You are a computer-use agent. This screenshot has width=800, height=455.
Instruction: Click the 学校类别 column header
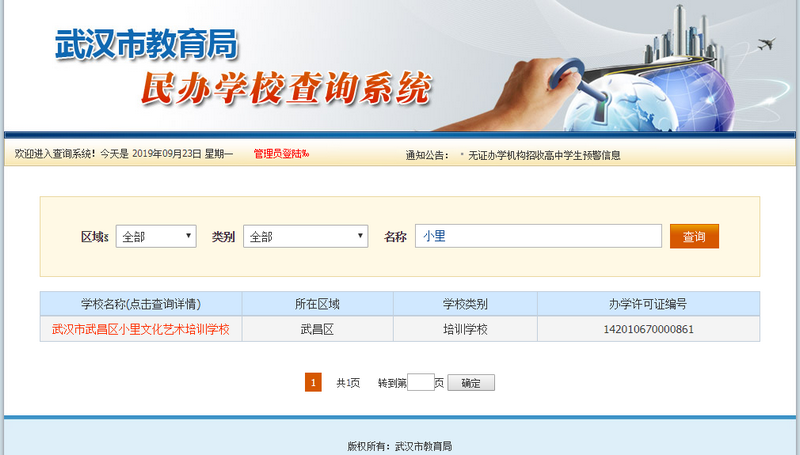(x=465, y=304)
